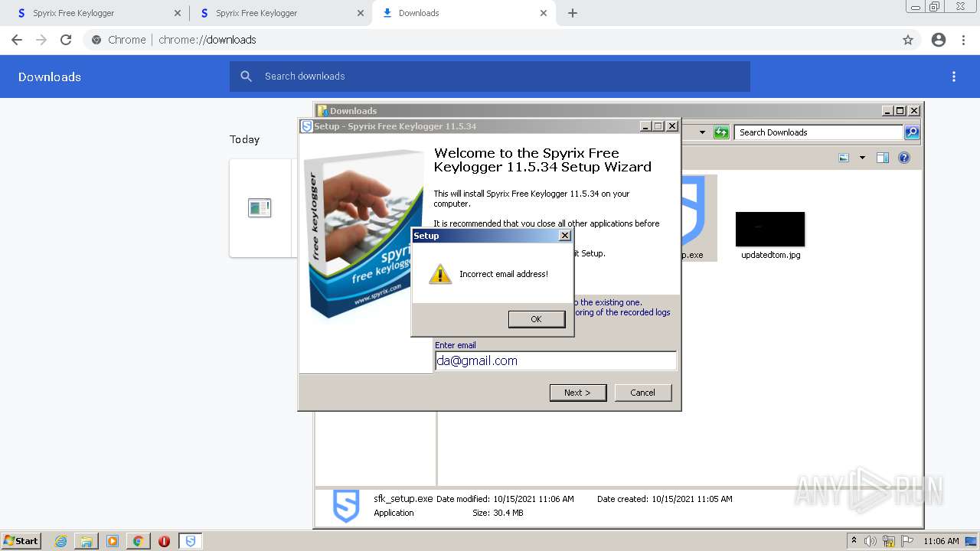Minimize the Spyrix setup wizard window

pyautogui.click(x=645, y=126)
